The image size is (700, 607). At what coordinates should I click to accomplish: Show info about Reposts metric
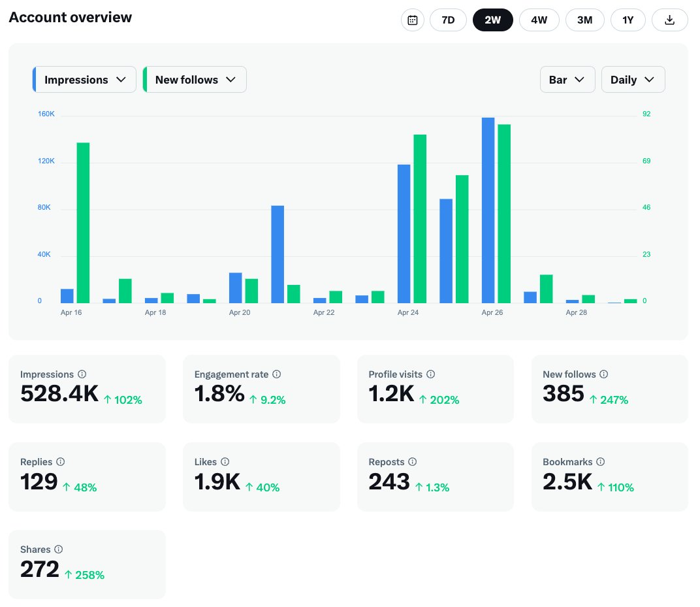point(413,461)
